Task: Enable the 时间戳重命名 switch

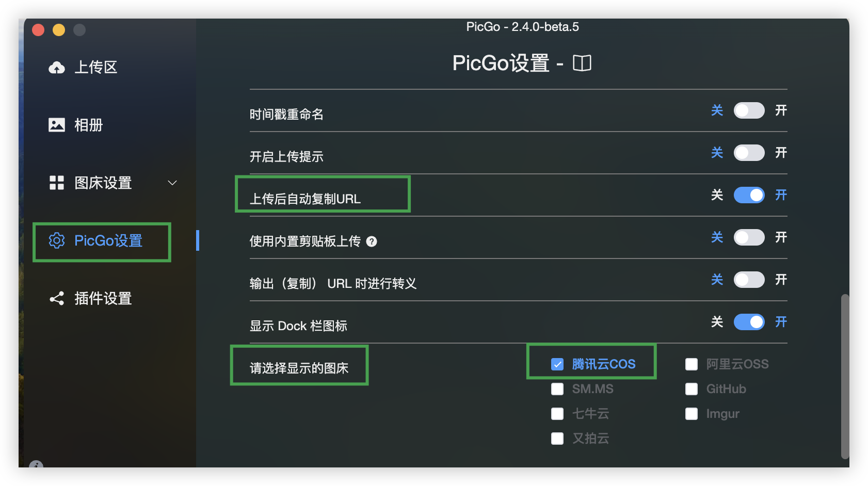Action: (749, 110)
